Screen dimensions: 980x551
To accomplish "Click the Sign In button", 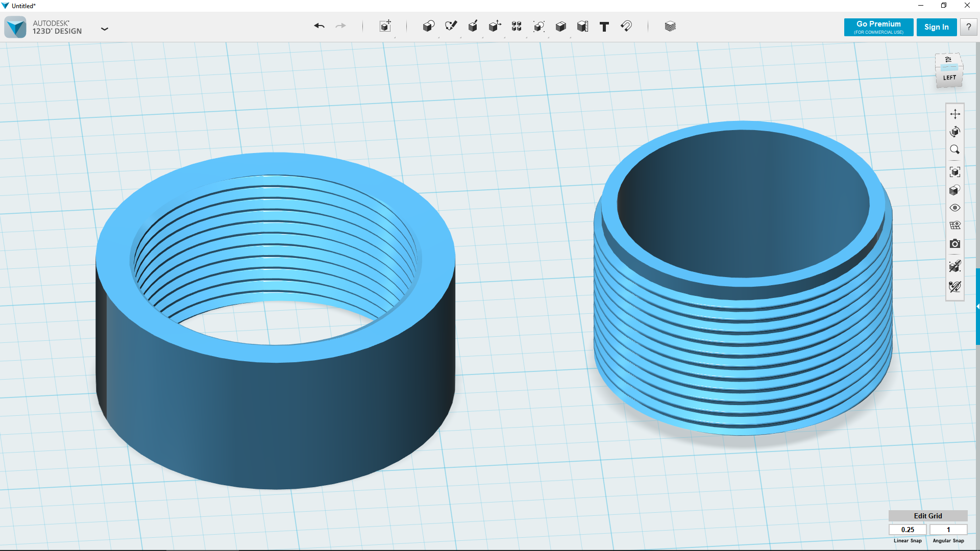I will click(936, 27).
